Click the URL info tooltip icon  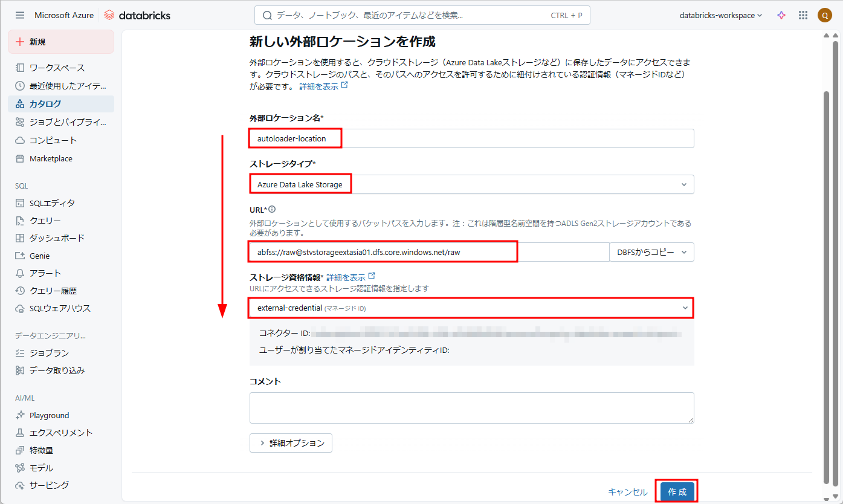coord(272,209)
